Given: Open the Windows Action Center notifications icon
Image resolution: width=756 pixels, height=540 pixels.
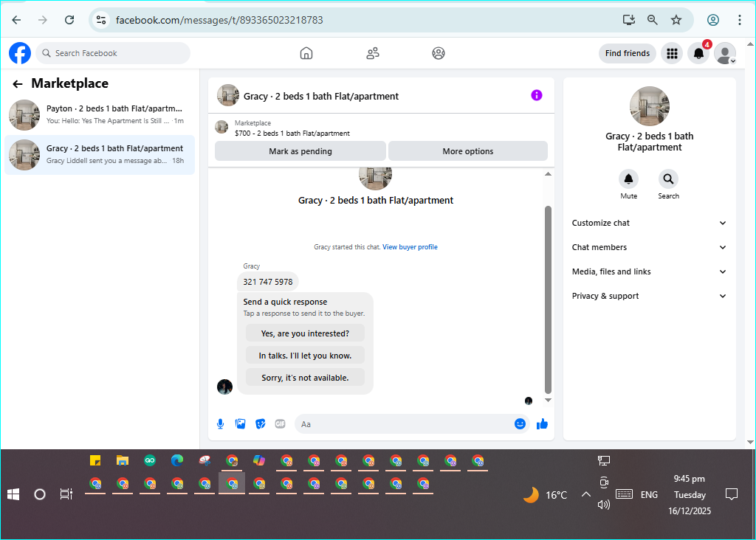Looking at the screenshot, I should 732,494.
